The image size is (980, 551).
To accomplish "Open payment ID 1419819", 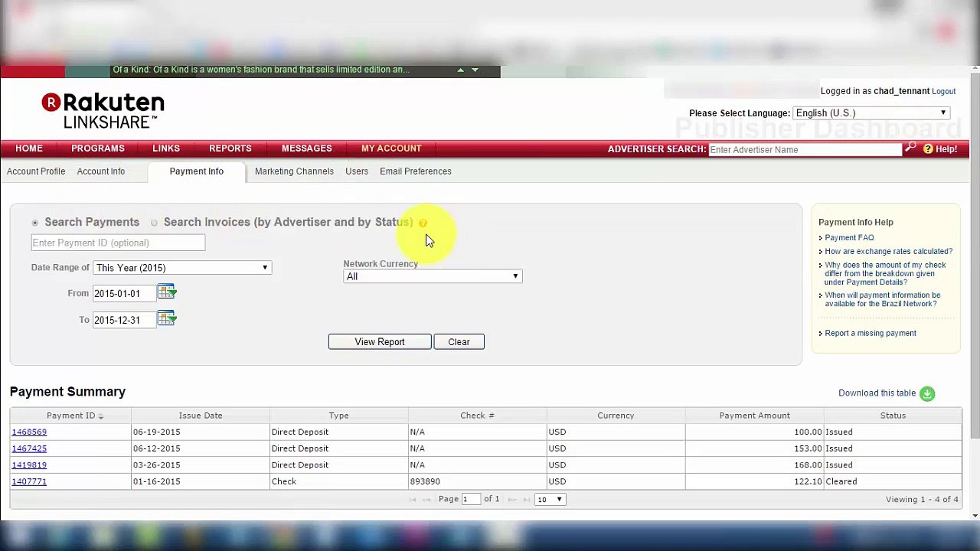I will pos(29,465).
